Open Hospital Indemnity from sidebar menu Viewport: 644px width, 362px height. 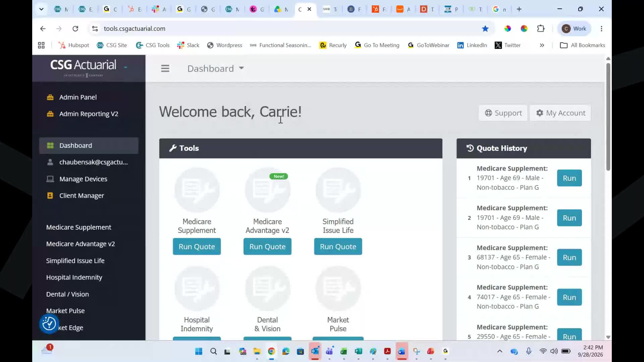(x=74, y=278)
